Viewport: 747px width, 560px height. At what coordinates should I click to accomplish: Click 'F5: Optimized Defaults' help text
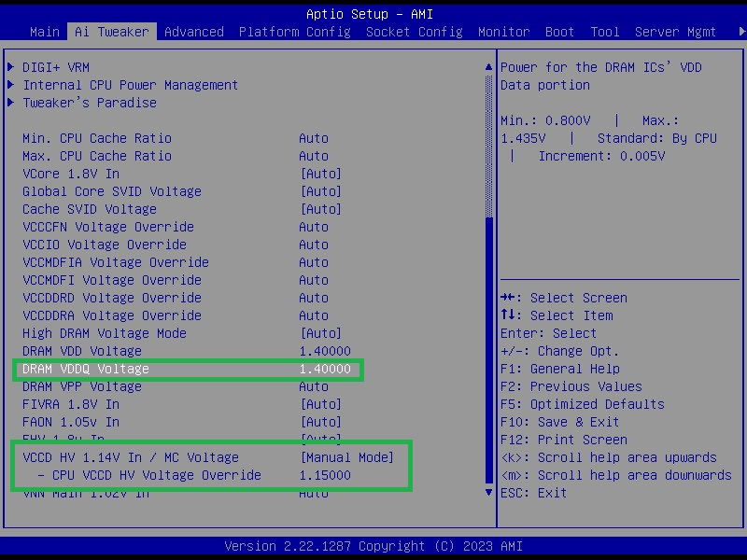pyautogui.click(x=582, y=404)
